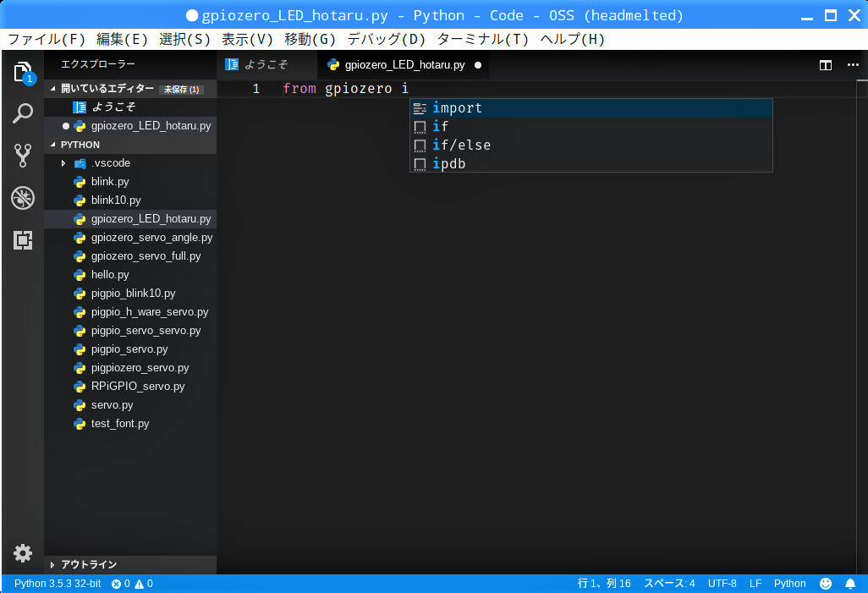The width and height of the screenshot is (868, 593).
Task: Open blink10.py from the file list
Action: point(116,200)
